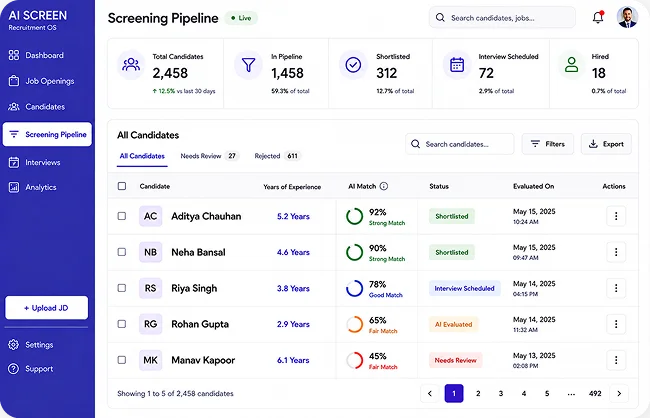The width and height of the screenshot is (650, 418).
Task: Toggle the select-all candidates checkbox
Action: (x=122, y=186)
